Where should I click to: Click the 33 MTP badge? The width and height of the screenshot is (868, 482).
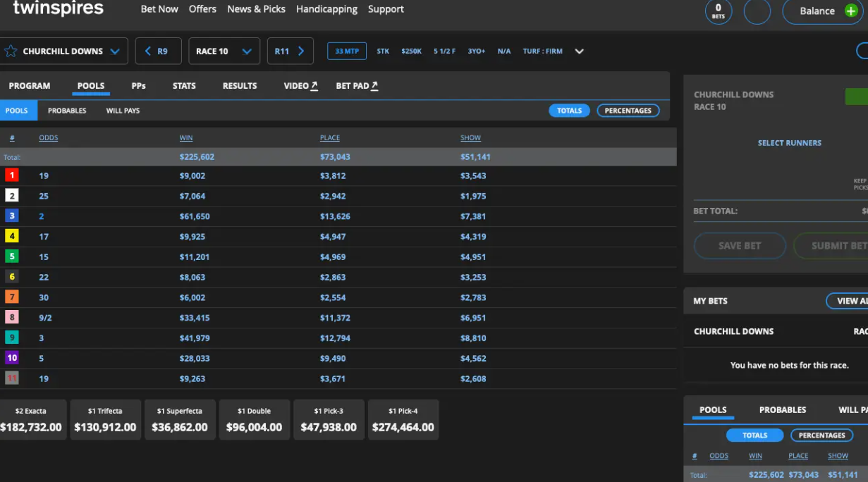[347, 51]
